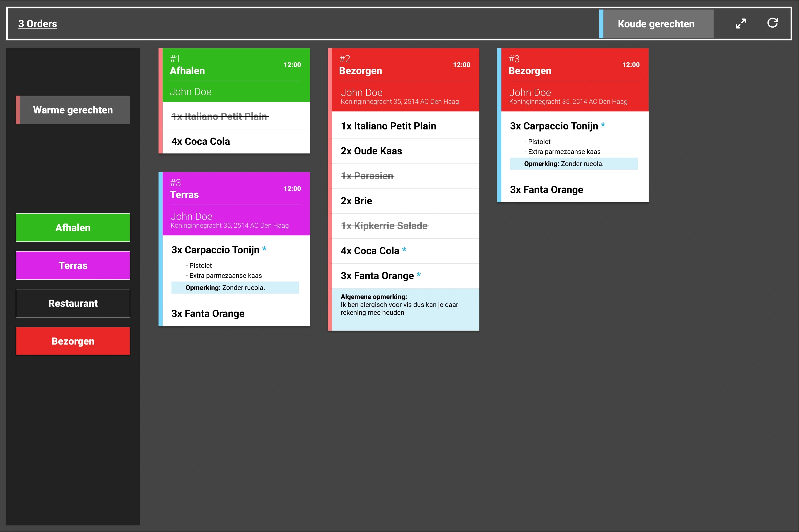Restore the crossed-out 1x Parasien item

(367, 176)
